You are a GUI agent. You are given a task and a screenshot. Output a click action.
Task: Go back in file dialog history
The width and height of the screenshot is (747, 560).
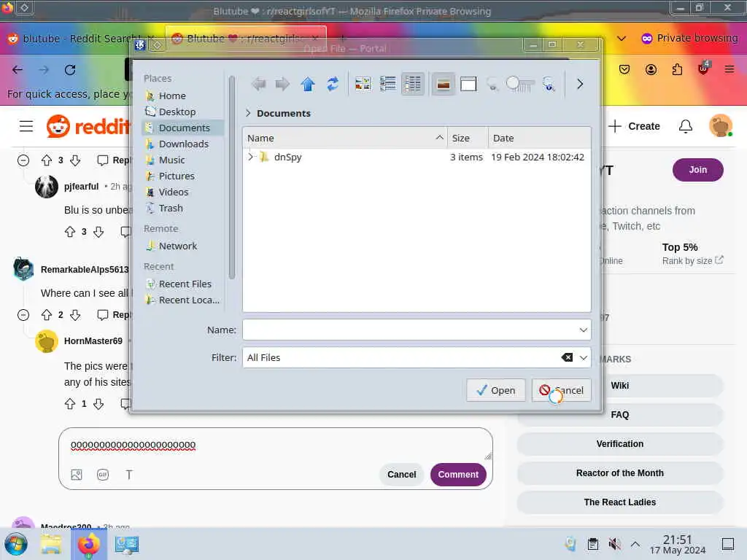pos(259,85)
